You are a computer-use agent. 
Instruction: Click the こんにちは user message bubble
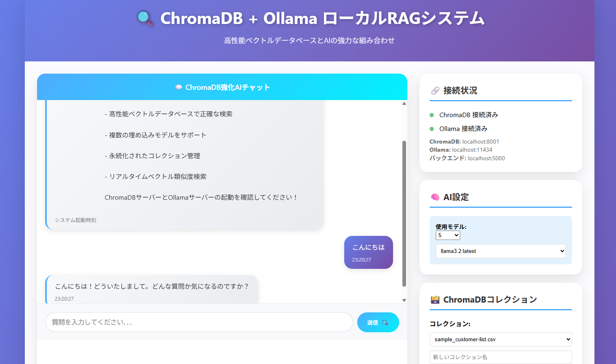[368, 252]
